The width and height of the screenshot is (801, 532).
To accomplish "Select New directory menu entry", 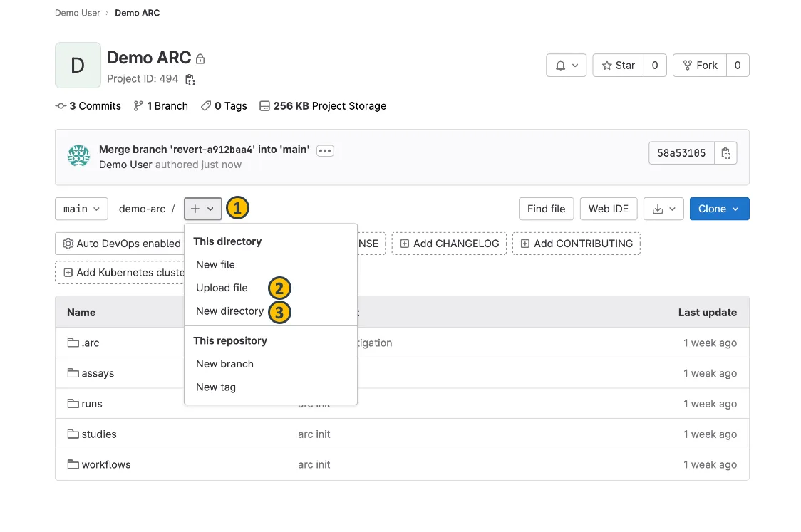I will [229, 311].
